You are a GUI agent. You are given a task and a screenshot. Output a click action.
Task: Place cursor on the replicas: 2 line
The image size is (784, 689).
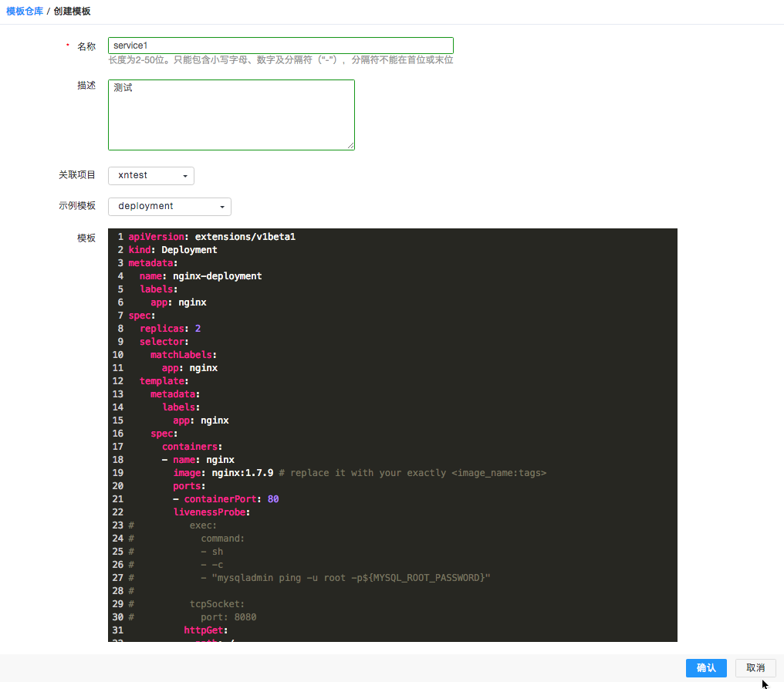(x=168, y=328)
